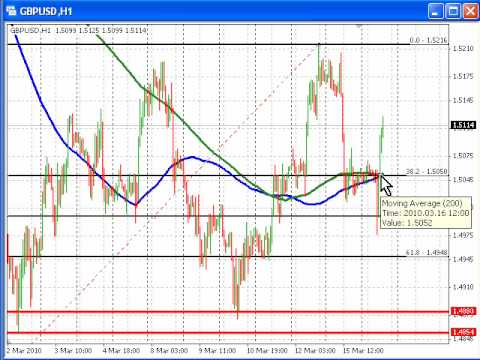
Task: Click the time axis label 9 Mar 11:00
Action: 217,351
